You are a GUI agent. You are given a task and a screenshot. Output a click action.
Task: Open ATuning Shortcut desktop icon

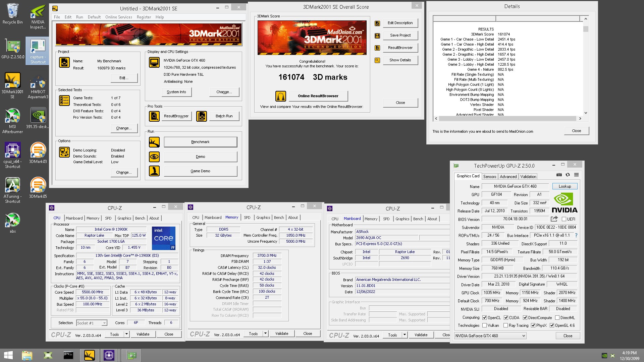[12, 190]
